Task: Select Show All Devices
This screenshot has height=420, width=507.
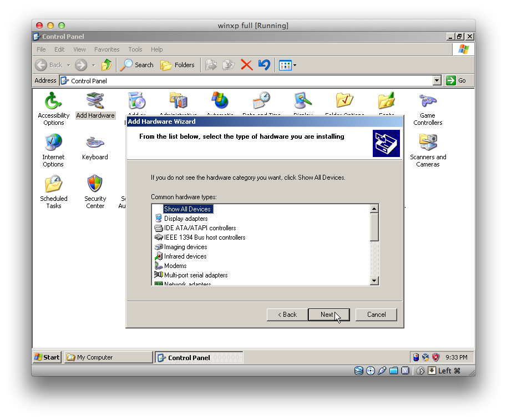Action: [x=188, y=209]
